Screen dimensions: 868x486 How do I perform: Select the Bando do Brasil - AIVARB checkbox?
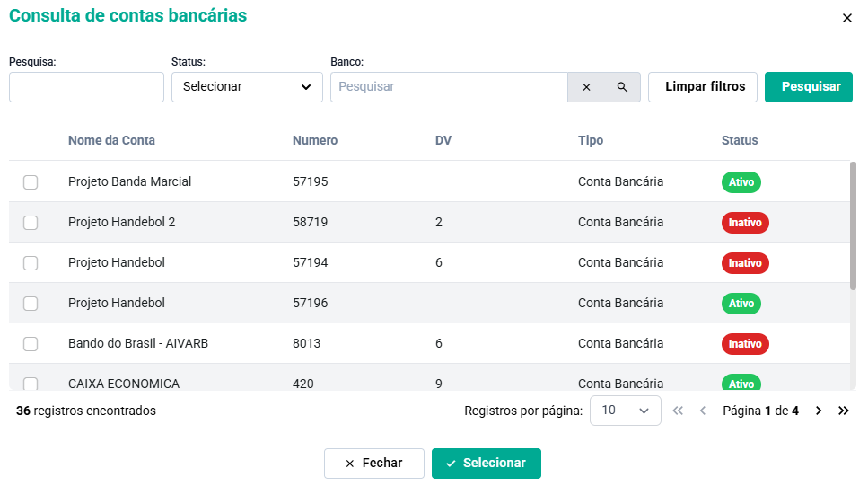(x=31, y=344)
